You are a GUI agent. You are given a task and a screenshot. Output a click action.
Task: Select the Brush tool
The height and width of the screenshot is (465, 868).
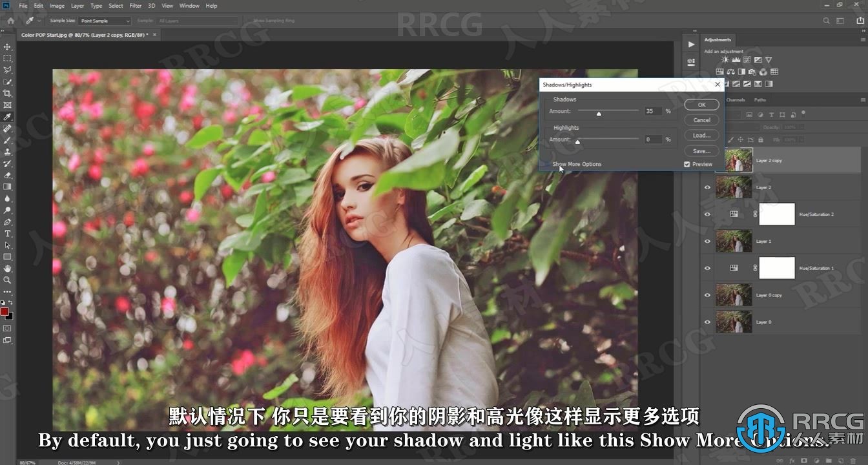(x=8, y=139)
